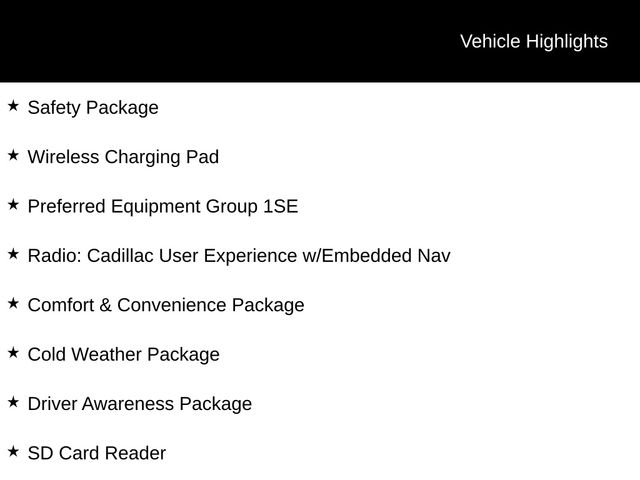
Task: Select the Safety Package text
Action: 93,108
